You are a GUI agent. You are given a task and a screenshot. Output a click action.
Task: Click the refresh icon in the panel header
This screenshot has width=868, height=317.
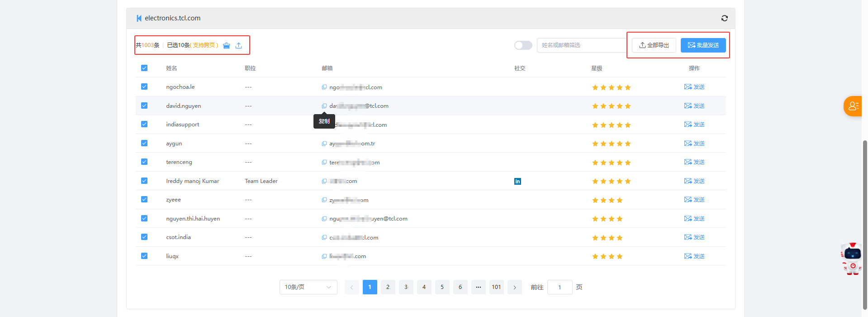pos(724,18)
